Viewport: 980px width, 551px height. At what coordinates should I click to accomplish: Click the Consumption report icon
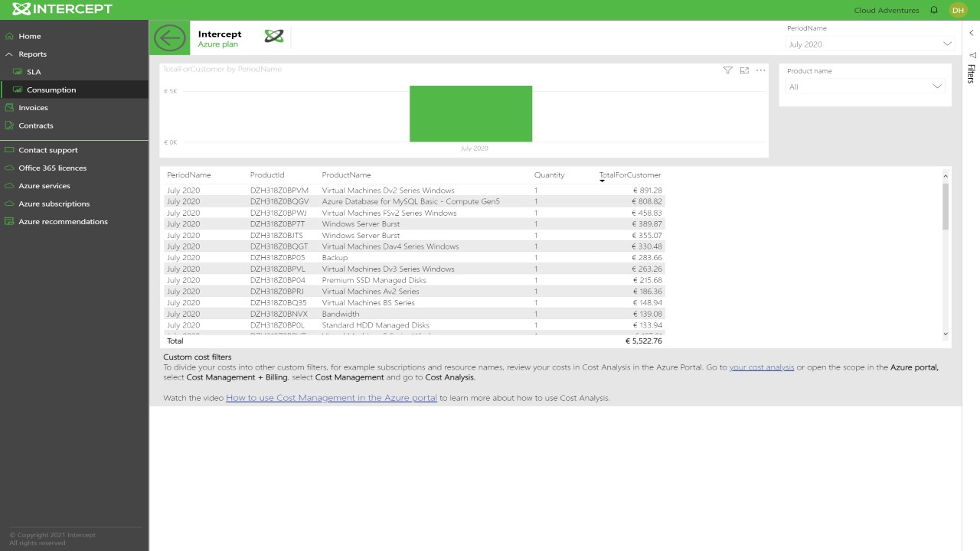[x=18, y=90]
